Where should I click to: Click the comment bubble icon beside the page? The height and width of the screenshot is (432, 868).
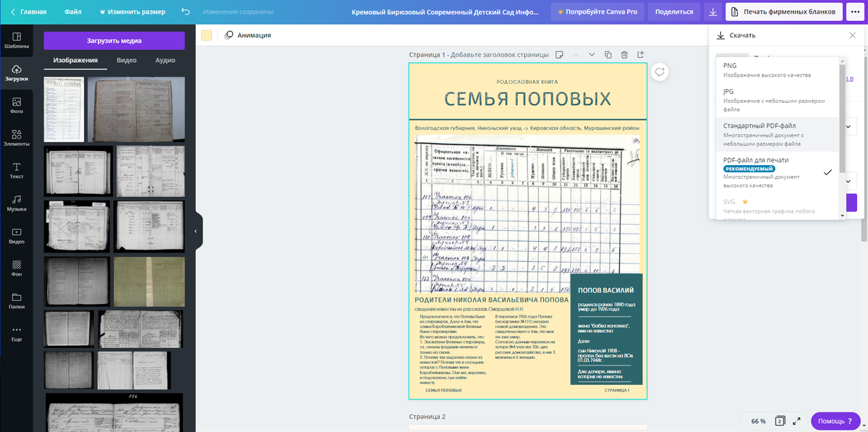tap(659, 72)
